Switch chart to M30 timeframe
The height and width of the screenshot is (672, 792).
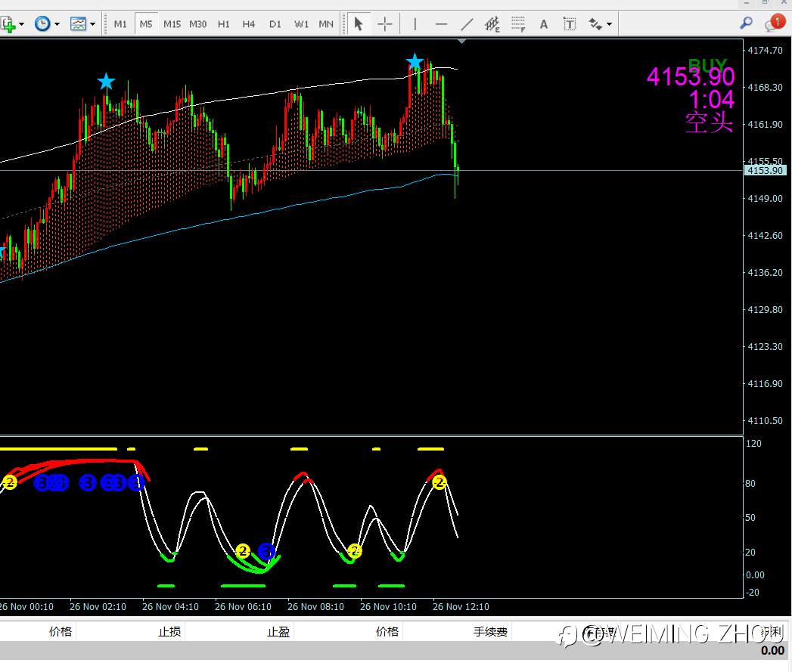point(197,23)
